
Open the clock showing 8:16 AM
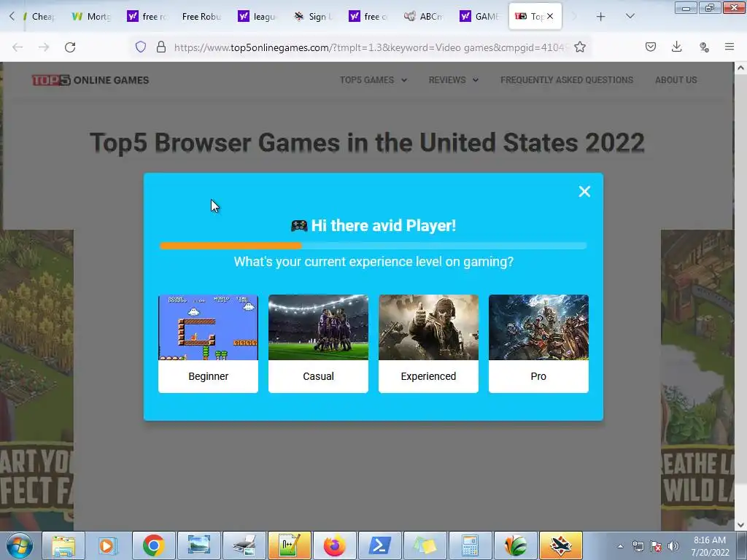click(710, 546)
